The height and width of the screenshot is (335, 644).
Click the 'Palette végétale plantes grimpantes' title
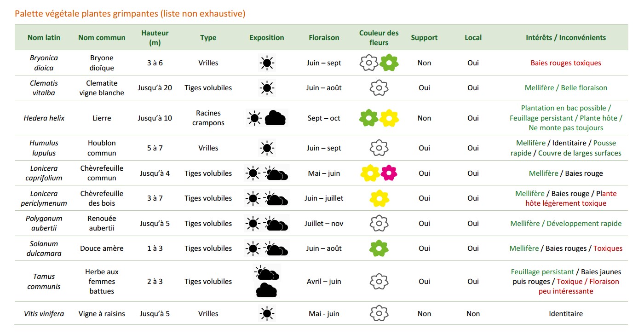click(x=86, y=13)
